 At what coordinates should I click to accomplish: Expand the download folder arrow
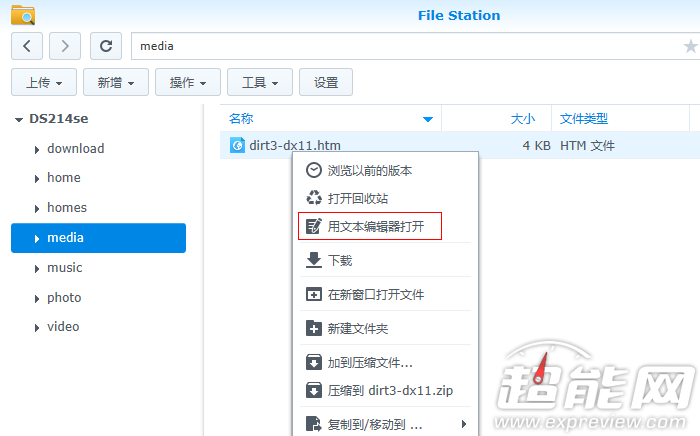[x=37, y=149]
